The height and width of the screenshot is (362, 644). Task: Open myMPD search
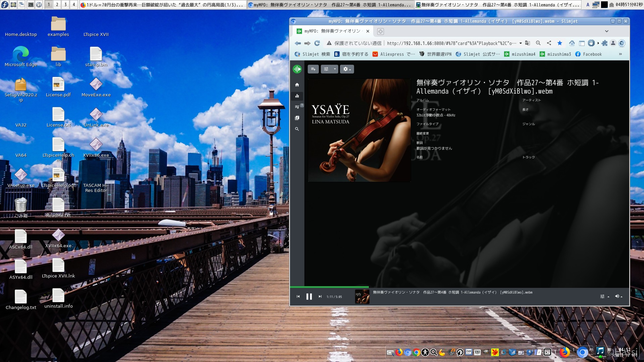[x=297, y=129]
